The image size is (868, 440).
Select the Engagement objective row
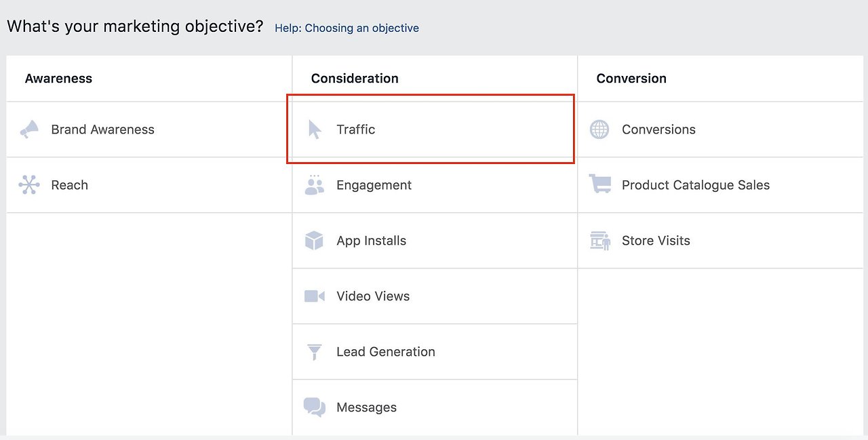[x=374, y=184]
